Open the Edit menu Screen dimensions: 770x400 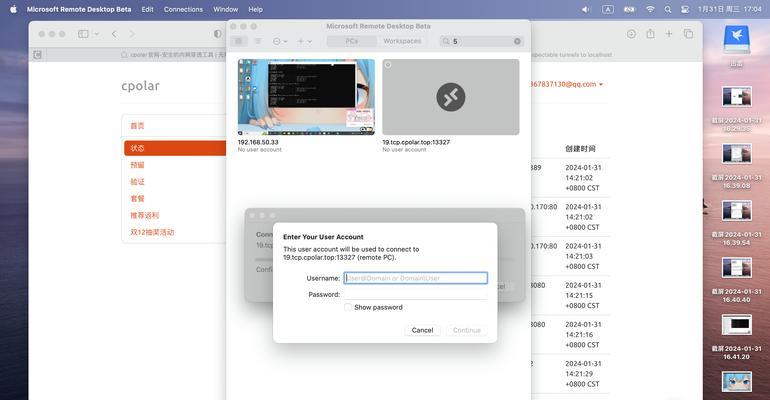(x=147, y=9)
